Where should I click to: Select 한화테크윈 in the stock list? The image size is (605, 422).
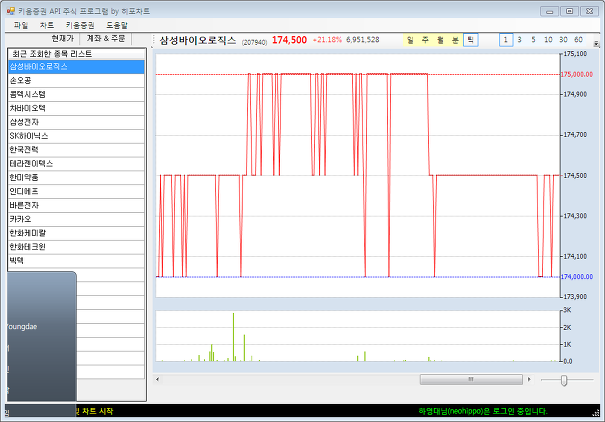[x=76, y=247]
